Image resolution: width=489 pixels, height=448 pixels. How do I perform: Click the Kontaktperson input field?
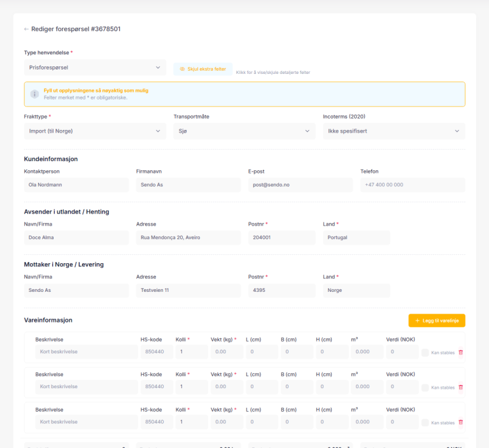[76, 185]
